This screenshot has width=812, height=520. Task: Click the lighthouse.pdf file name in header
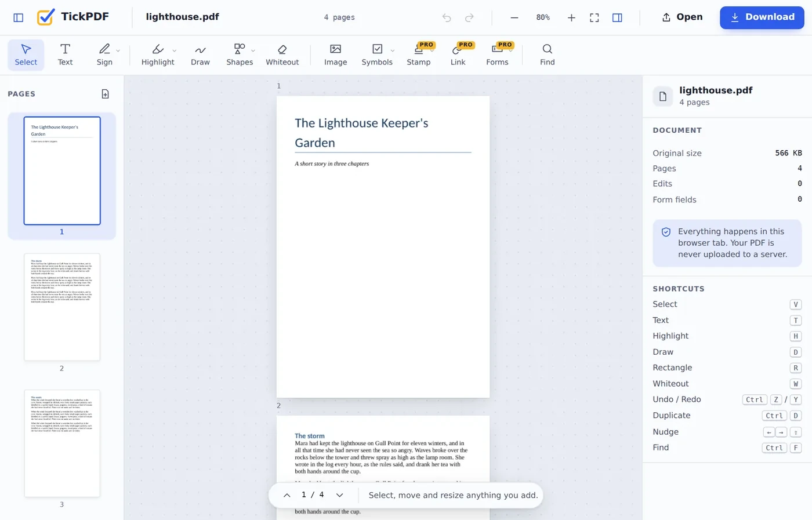coord(182,17)
